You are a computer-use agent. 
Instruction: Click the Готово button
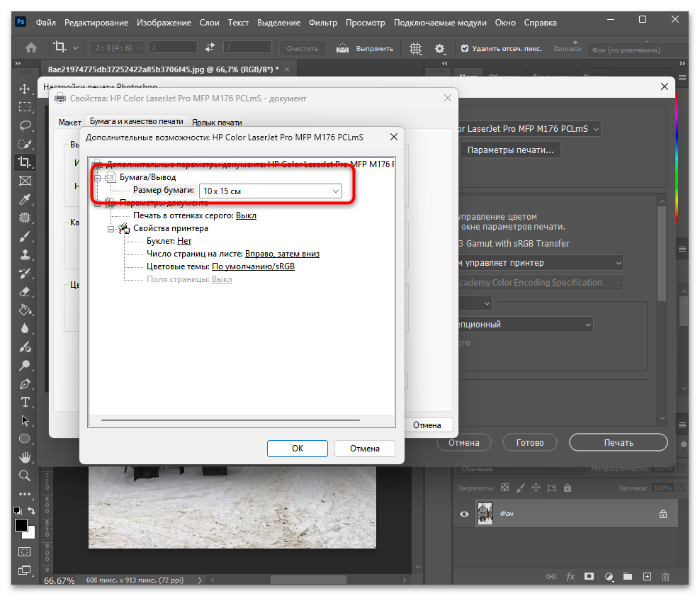click(x=530, y=442)
